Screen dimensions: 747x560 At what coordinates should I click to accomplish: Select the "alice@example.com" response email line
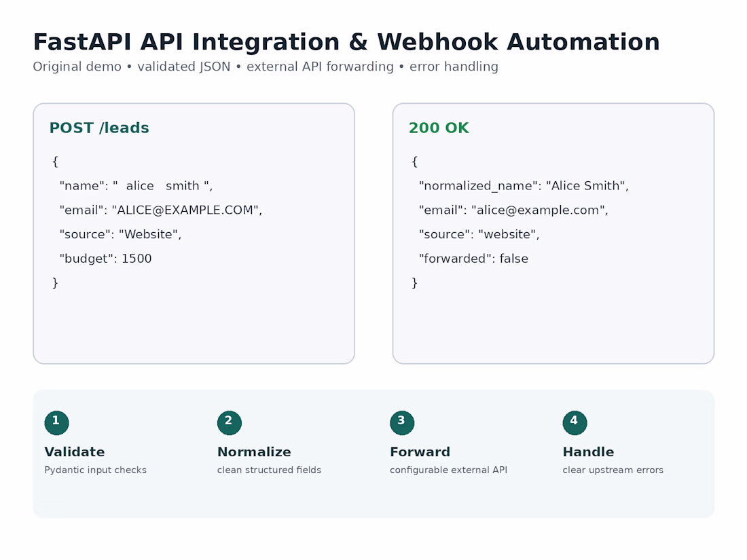click(513, 210)
